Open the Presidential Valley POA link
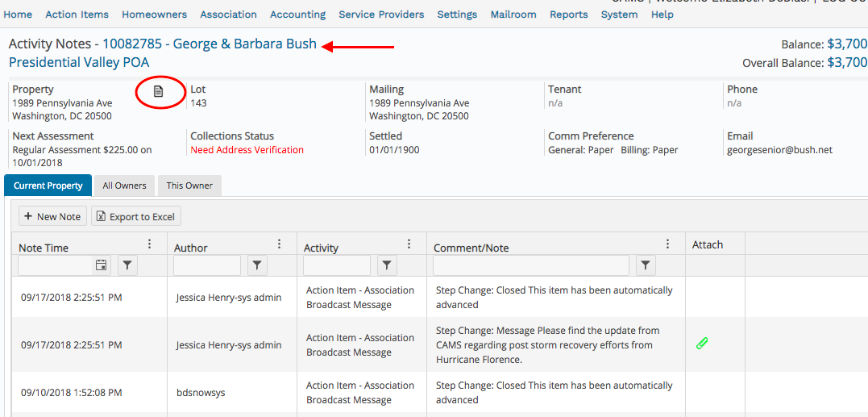Image resolution: width=868 pixels, height=417 pixels. (79, 62)
